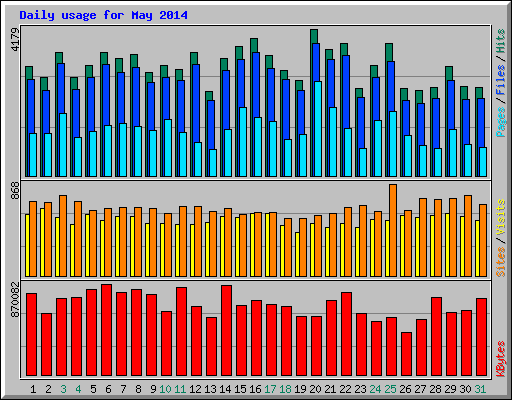The height and width of the screenshot is (400, 512).
Task: Click day label 1 on the x-axis
Action: 33,389
